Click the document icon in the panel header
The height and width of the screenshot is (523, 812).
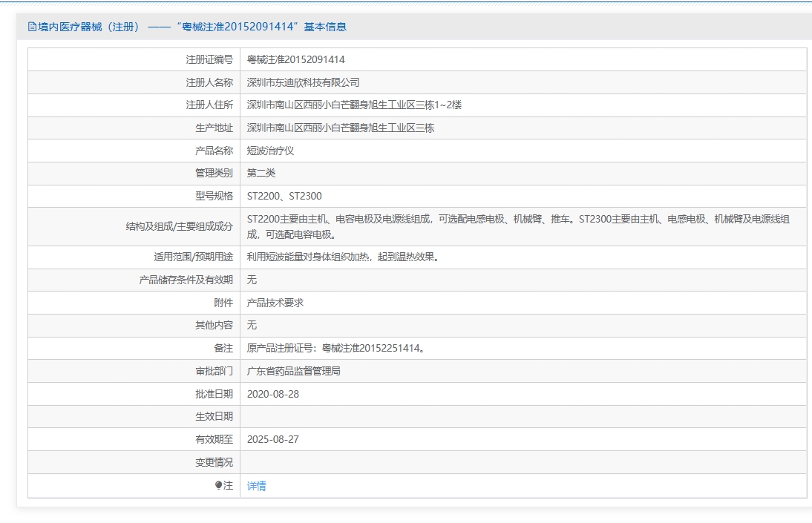pyautogui.click(x=32, y=27)
